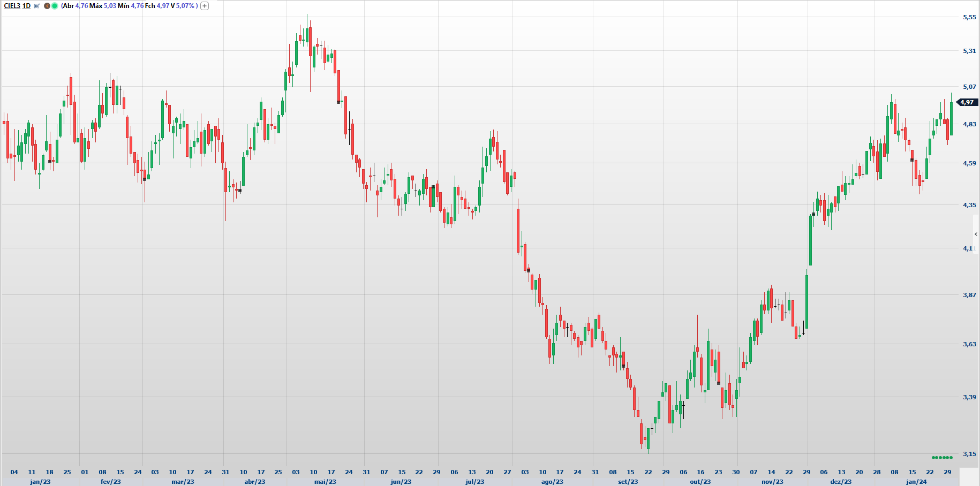Open the 1D timeframe selector
The height and width of the screenshot is (486, 980).
pos(26,6)
